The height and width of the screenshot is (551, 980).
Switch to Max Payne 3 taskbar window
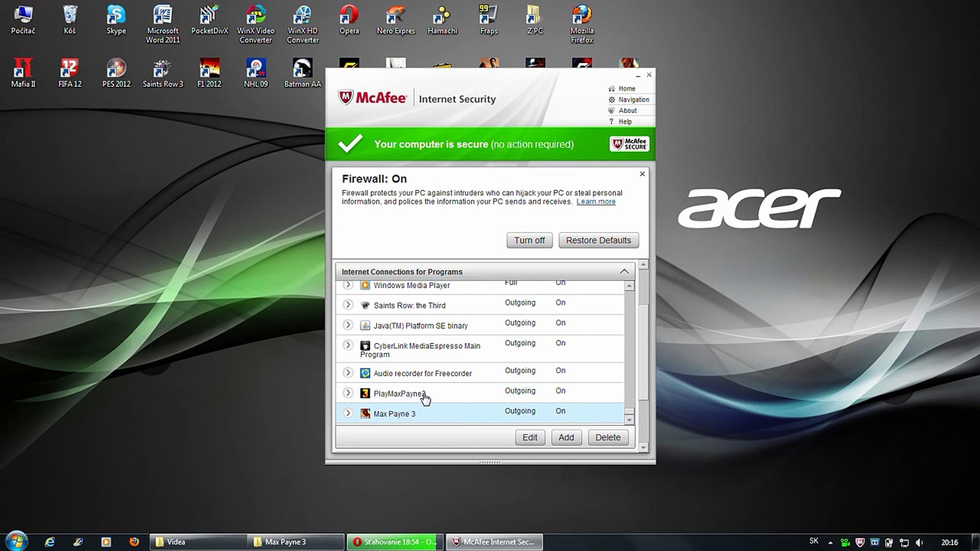coord(296,542)
